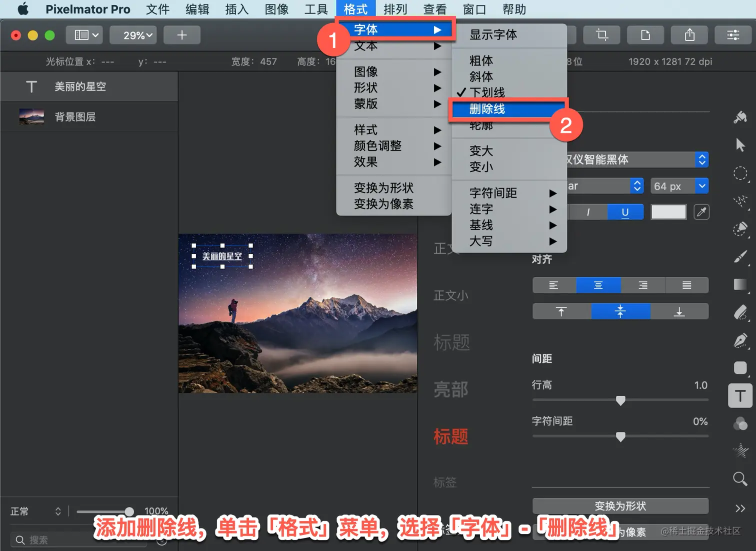Open the 正常 blend mode dropdown

(x=35, y=511)
